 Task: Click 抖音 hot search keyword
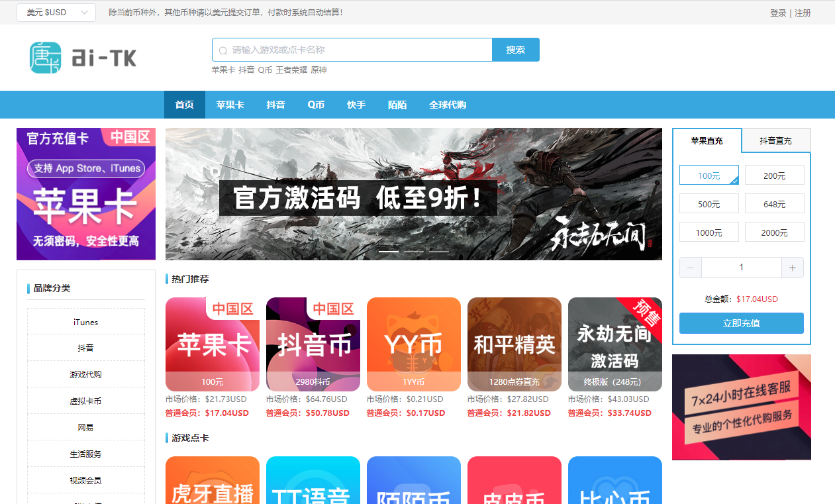(246, 70)
